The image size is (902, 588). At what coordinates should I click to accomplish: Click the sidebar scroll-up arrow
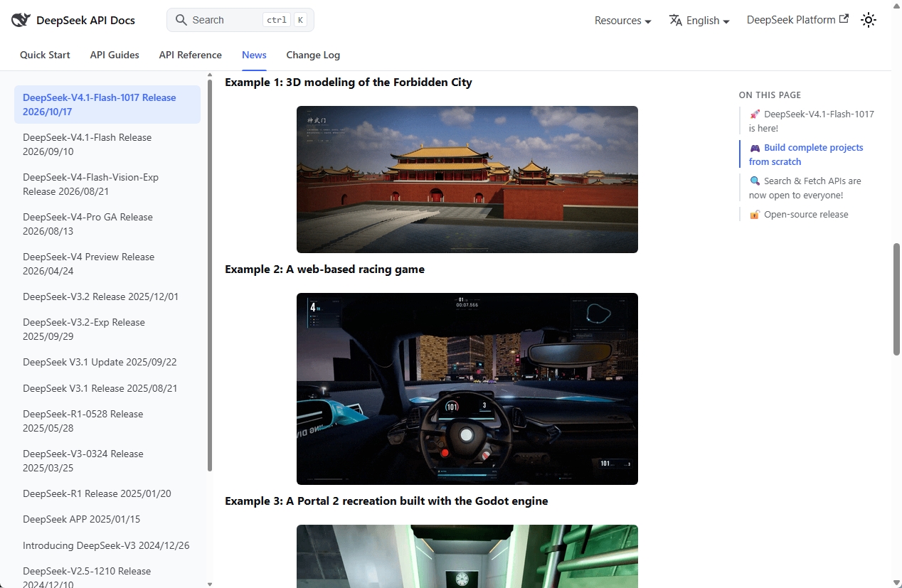click(x=209, y=75)
